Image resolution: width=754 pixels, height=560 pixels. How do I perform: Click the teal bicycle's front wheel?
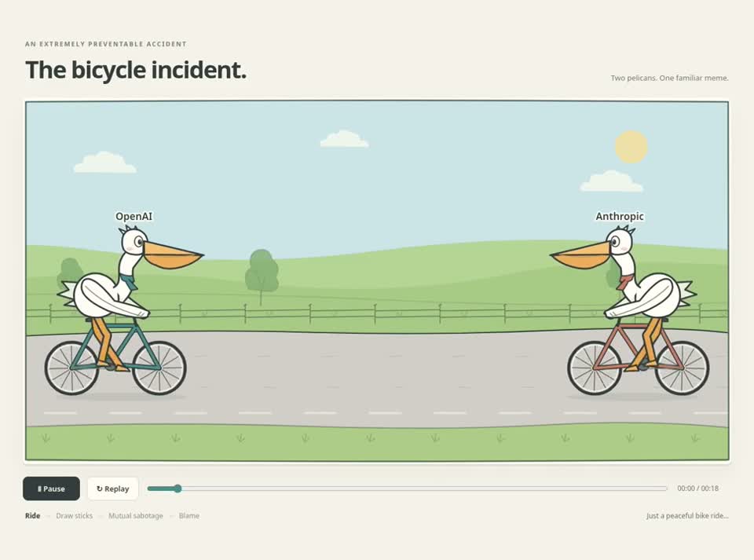click(159, 368)
